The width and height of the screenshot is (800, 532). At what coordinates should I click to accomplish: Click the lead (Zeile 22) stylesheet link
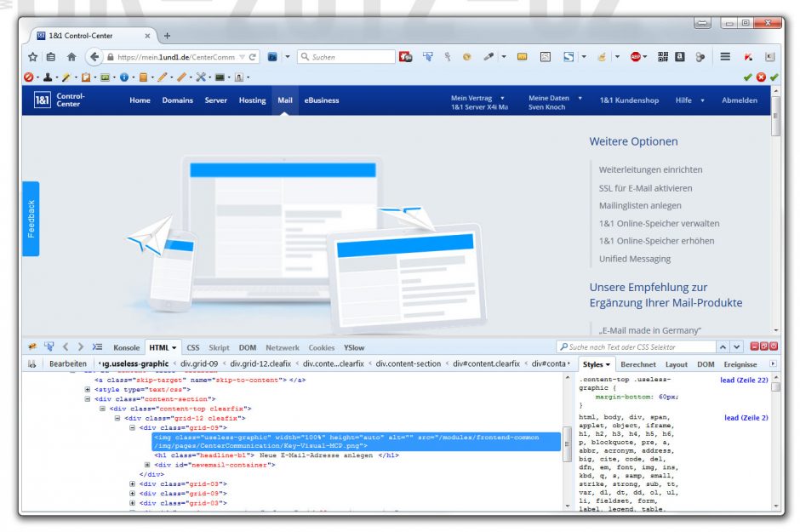click(x=744, y=380)
